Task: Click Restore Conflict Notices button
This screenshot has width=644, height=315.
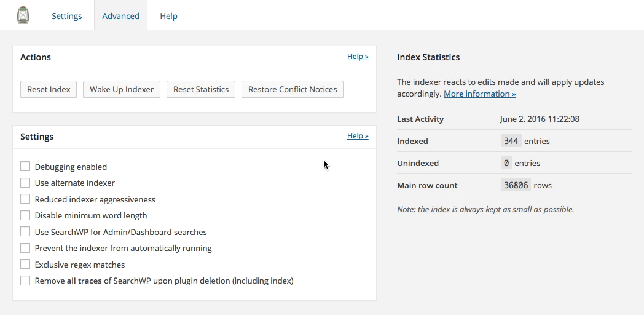Action: [293, 89]
